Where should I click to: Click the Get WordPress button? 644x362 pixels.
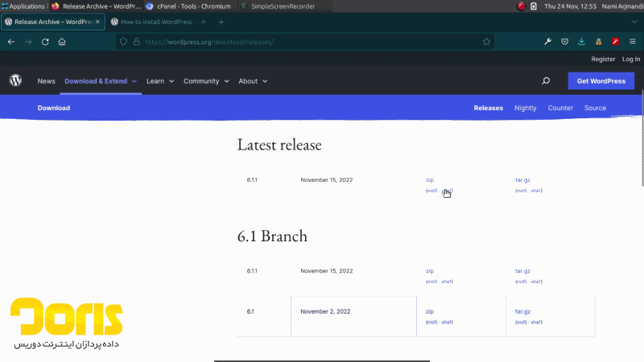click(x=601, y=81)
